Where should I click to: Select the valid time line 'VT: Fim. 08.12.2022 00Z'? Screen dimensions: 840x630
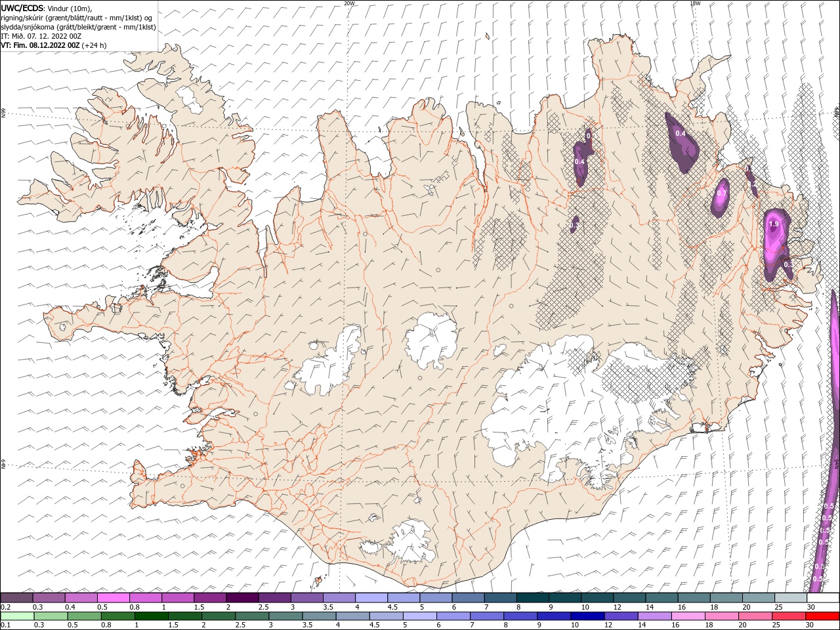[40, 45]
